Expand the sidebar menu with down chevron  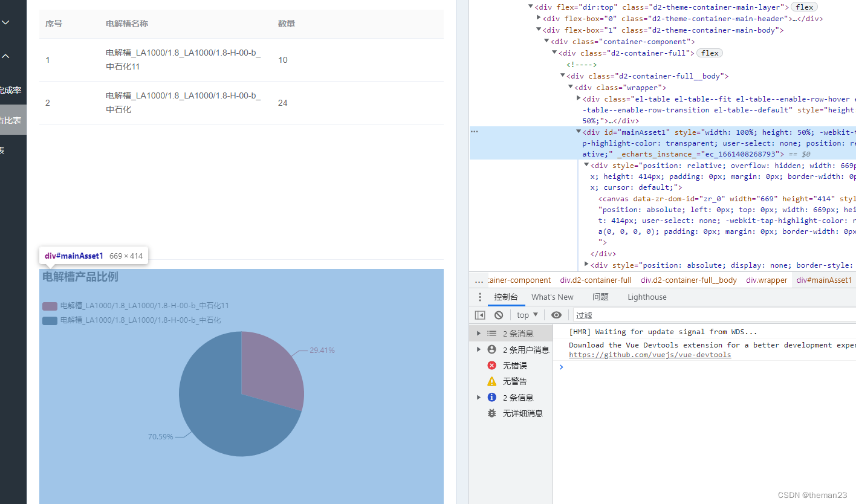click(x=6, y=22)
